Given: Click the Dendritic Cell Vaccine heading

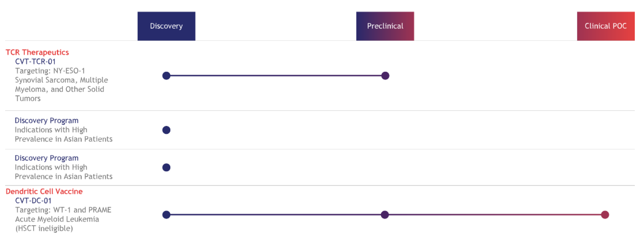Looking at the screenshot, I should [x=44, y=191].
